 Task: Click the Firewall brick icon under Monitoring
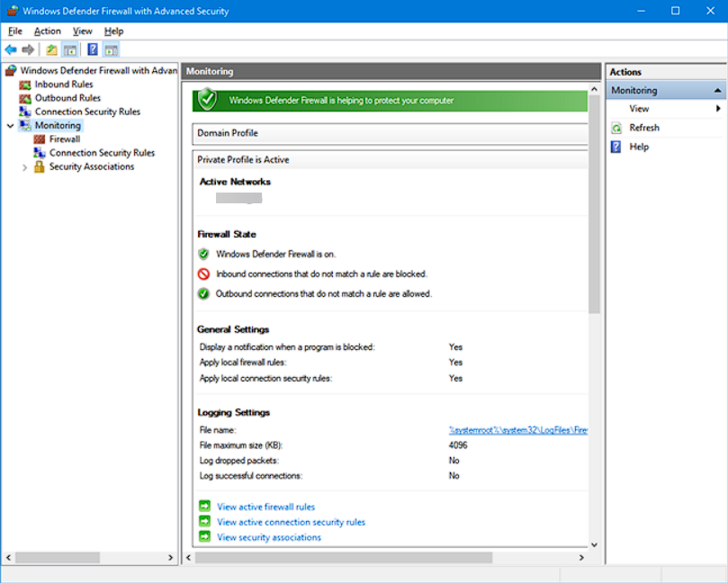pyautogui.click(x=40, y=139)
